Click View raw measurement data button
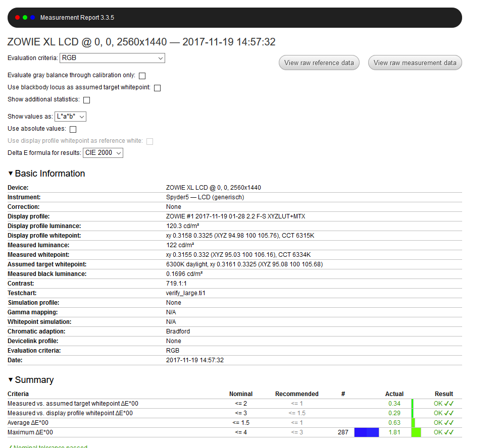 415,63
